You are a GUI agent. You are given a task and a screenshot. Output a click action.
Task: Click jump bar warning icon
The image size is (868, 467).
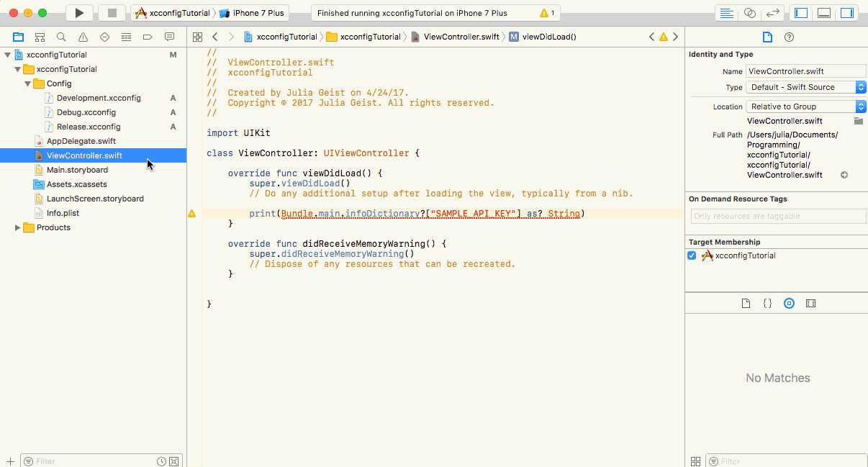pyautogui.click(x=664, y=37)
